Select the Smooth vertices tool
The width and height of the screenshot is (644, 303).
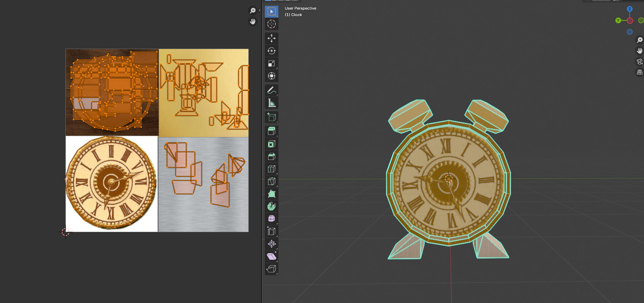(272, 219)
